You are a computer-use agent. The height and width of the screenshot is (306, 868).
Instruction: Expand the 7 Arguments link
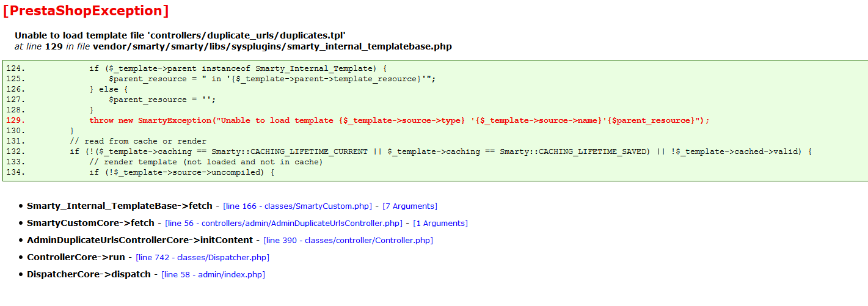point(410,206)
